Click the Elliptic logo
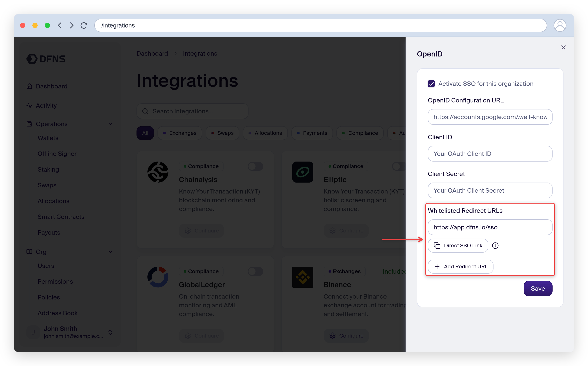The image size is (588, 366). pos(303,172)
